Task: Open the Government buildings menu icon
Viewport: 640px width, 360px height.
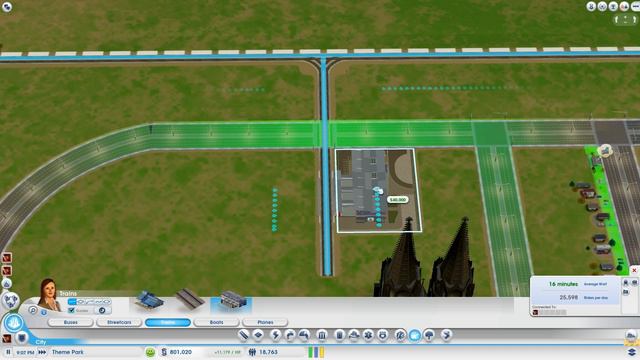Action: tap(322, 335)
